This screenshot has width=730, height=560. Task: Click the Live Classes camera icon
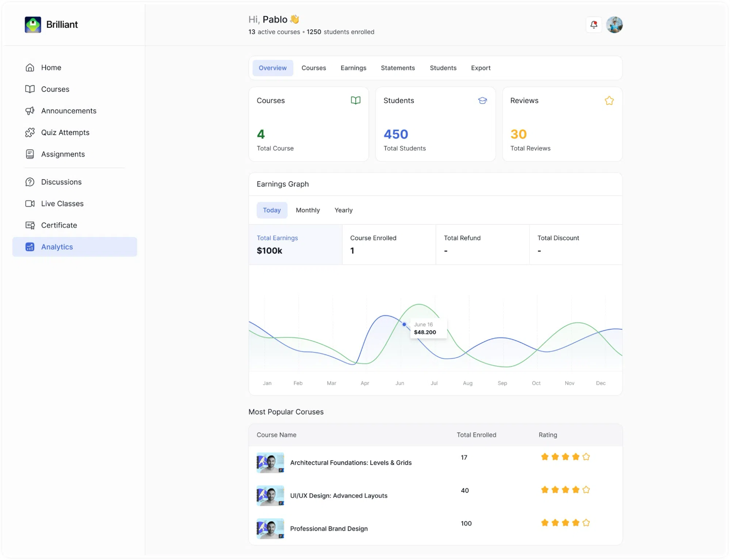tap(30, 203)
